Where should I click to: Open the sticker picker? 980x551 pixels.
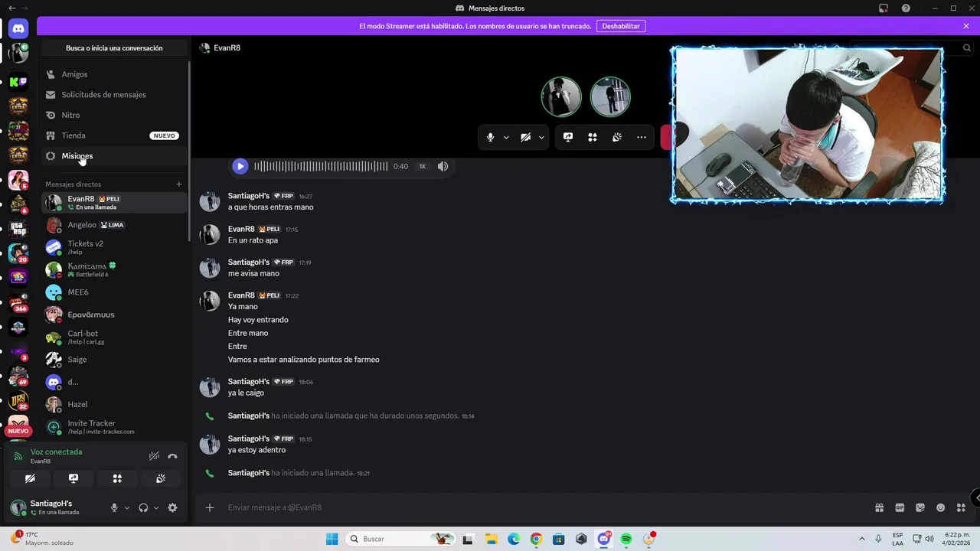coord(920,507)
